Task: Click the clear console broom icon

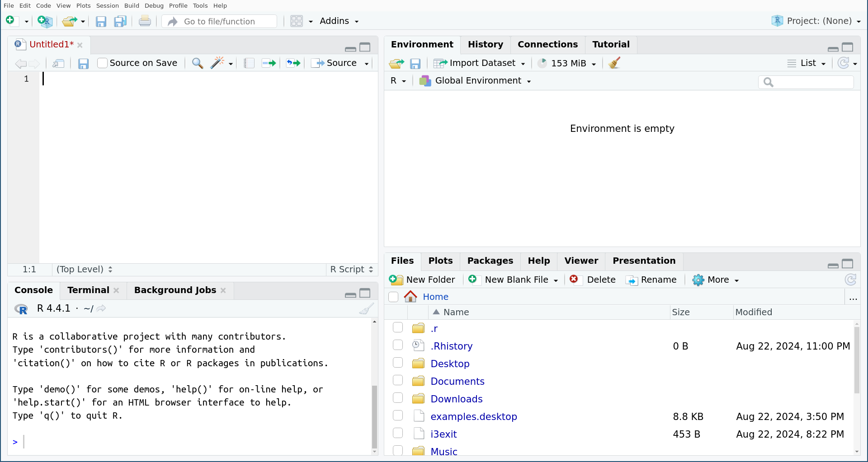Action: click(x=366, y=308)
